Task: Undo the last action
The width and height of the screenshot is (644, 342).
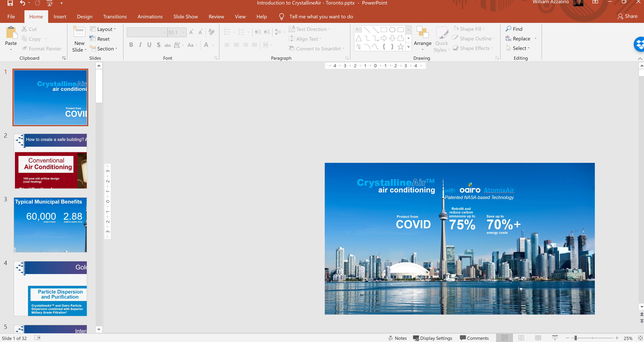Action: (23, 3)
